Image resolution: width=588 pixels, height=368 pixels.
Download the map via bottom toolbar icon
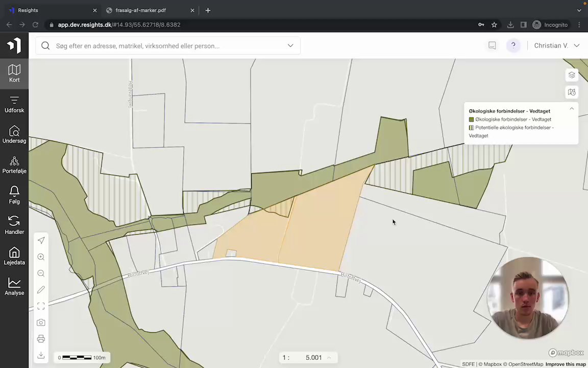click(x=41, y=355)
